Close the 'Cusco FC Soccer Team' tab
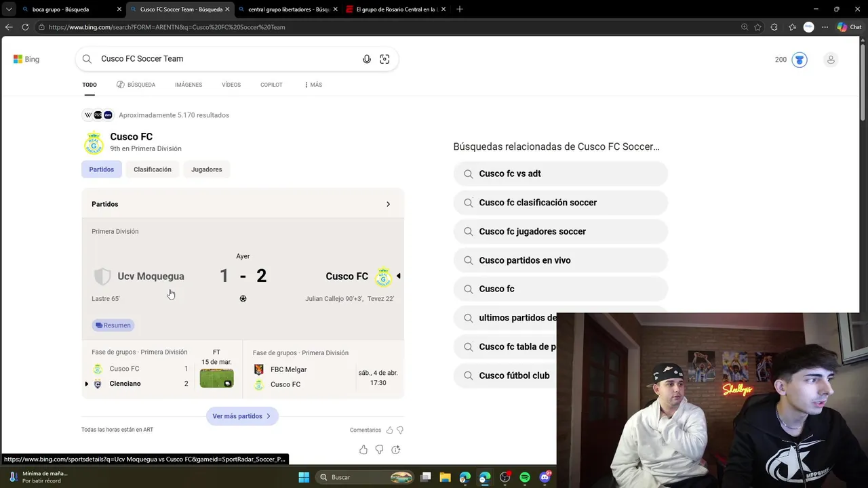 (x=227, y=9)
